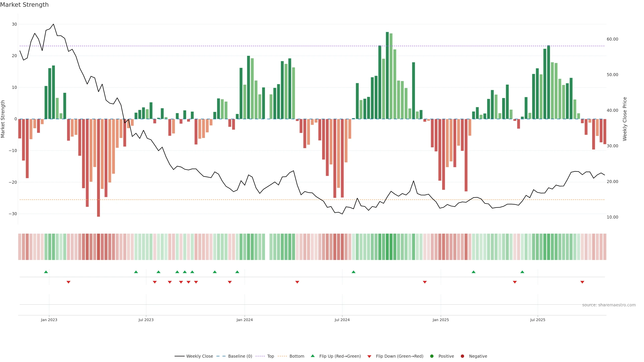Click the flip up triangle after Jul 2024
Viewport: 644px width, 362px height.
click(354, 272)
